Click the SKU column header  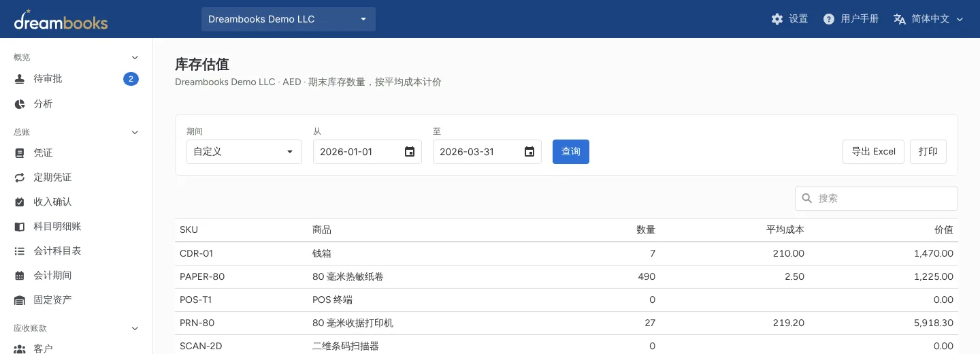tap(189, 230)
